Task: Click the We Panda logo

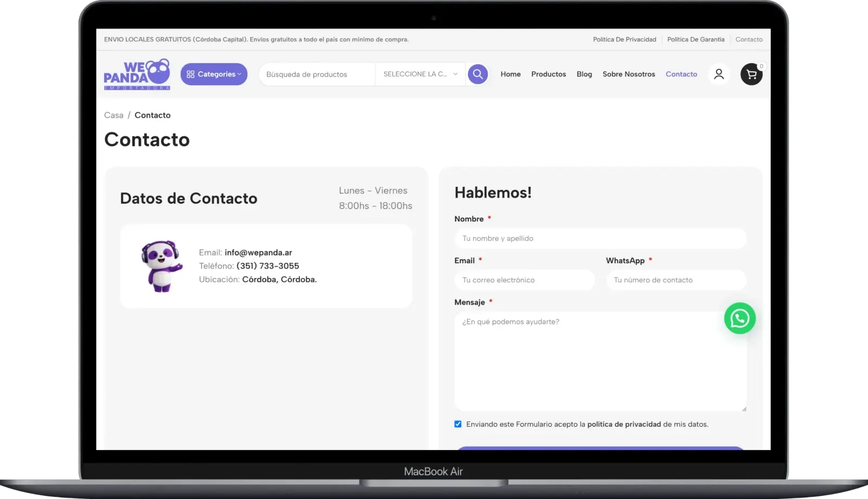Action: [137, 74]
